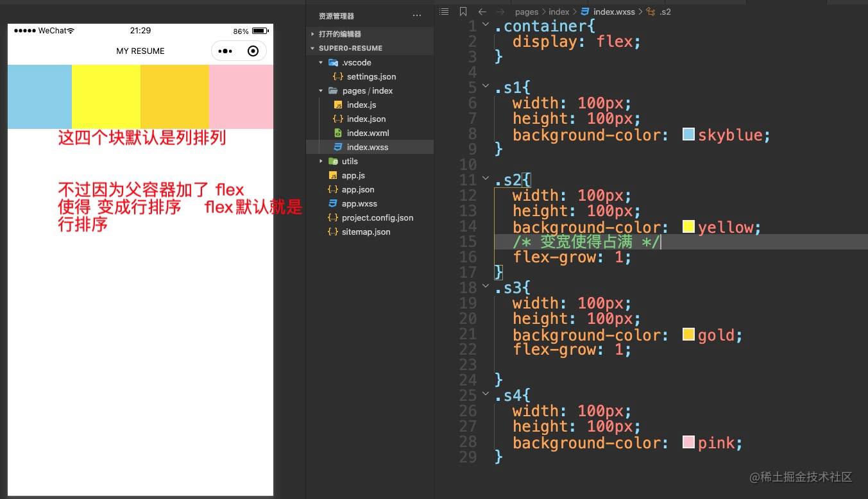868x499 pixels.
Task: Open the pink color picker swatch
Action: click(x=688, y=442)
